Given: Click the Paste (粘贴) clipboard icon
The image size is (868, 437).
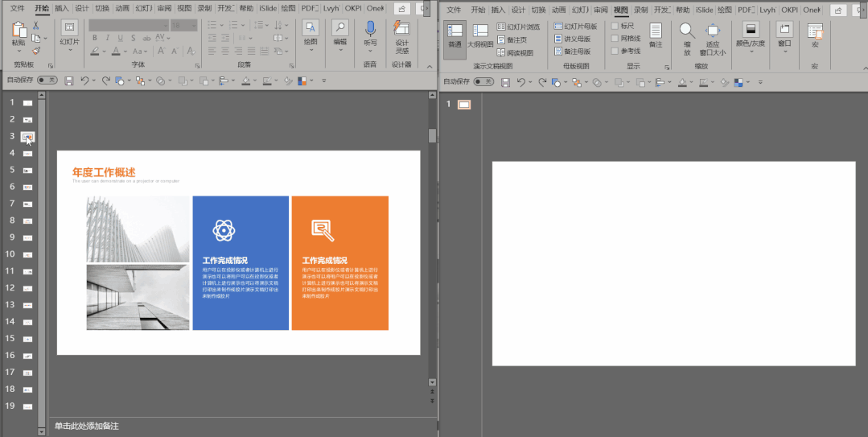Looking at the screenshot, I should 19,31.
